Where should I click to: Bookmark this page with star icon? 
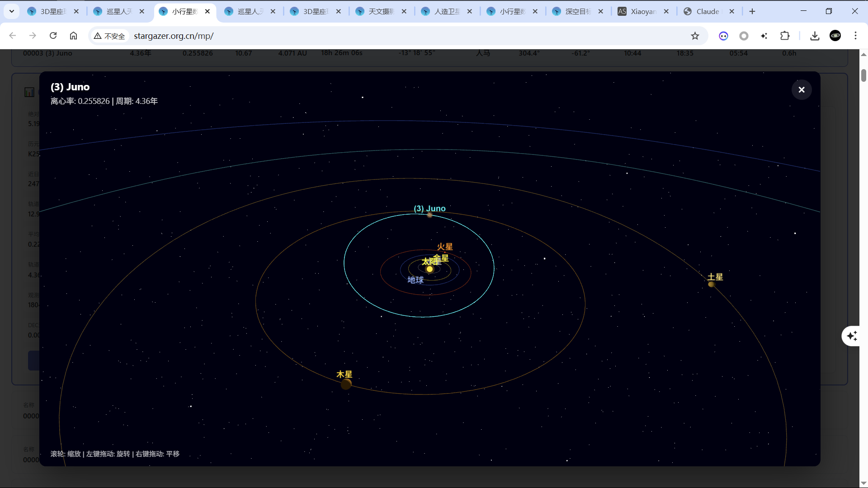point(695,36)
